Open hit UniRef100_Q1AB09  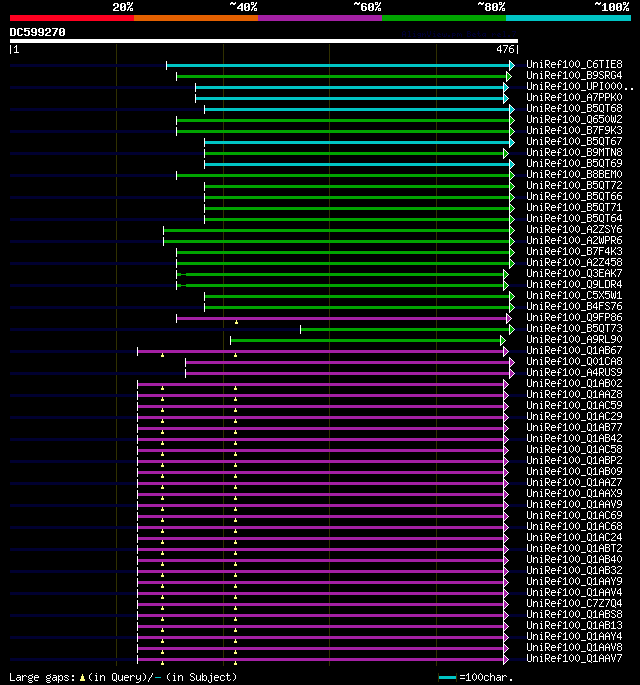(x=574, y=471)
